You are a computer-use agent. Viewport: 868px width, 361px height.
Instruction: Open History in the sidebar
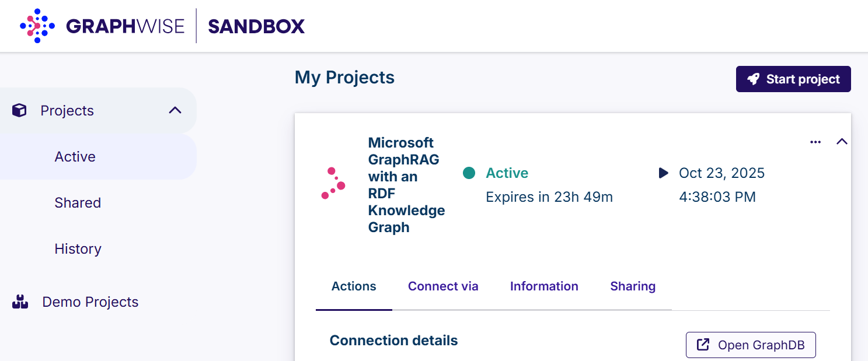[x=78, y=249]
